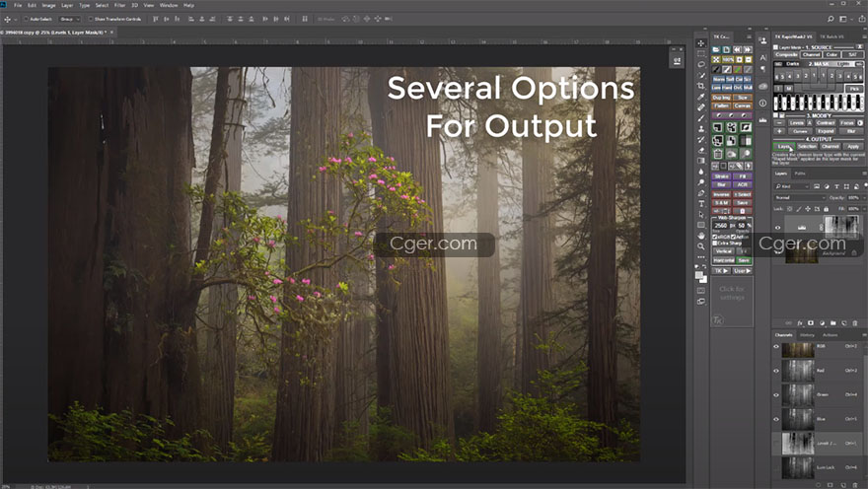
Task: Open the Channels panel flyout menu
Action: [864, 334]
